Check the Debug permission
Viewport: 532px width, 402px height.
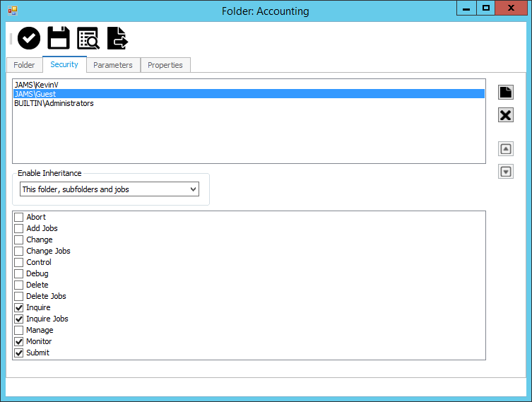coord(19,273)
